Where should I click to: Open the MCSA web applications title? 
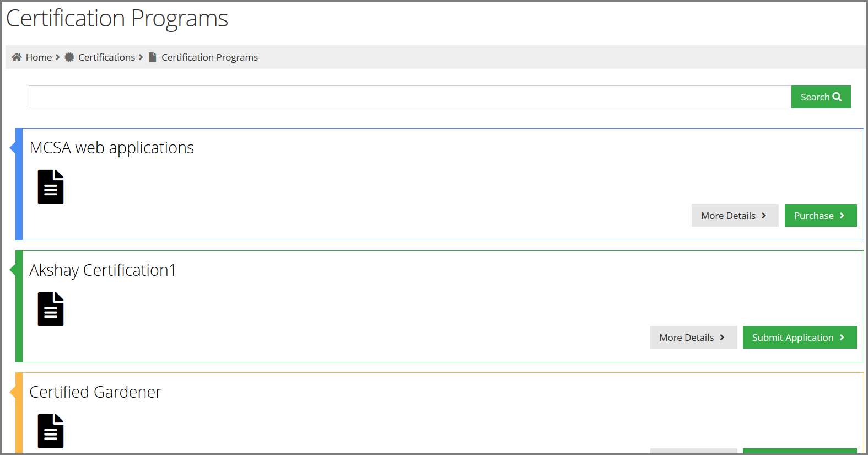[x=112, y=148]
